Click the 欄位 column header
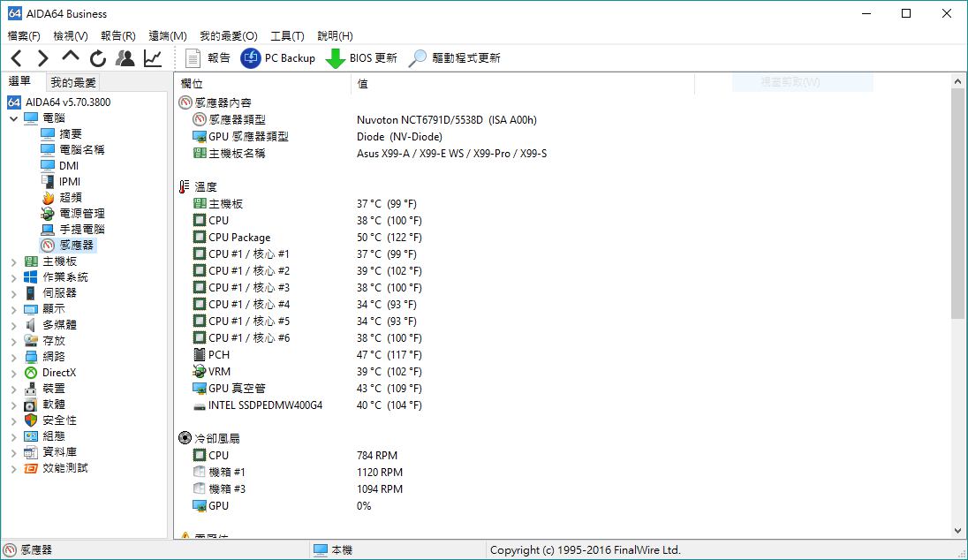This screenshot has height=560, width=968. pyautogui.click(x=263, y=83)
